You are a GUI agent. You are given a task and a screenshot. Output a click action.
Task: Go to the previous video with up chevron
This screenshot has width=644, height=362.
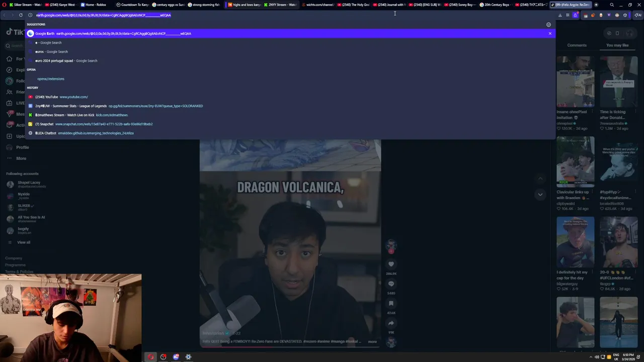click(x=540, y=178)
